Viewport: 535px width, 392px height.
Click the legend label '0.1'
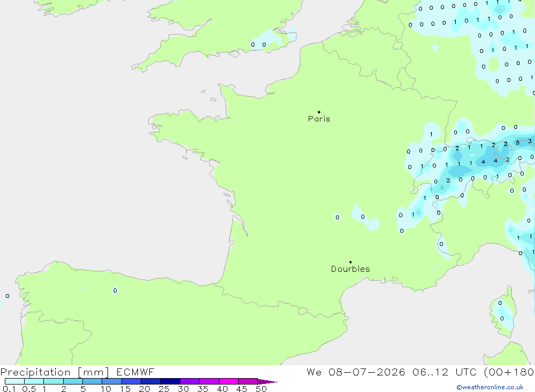click(x=9, y=389)
